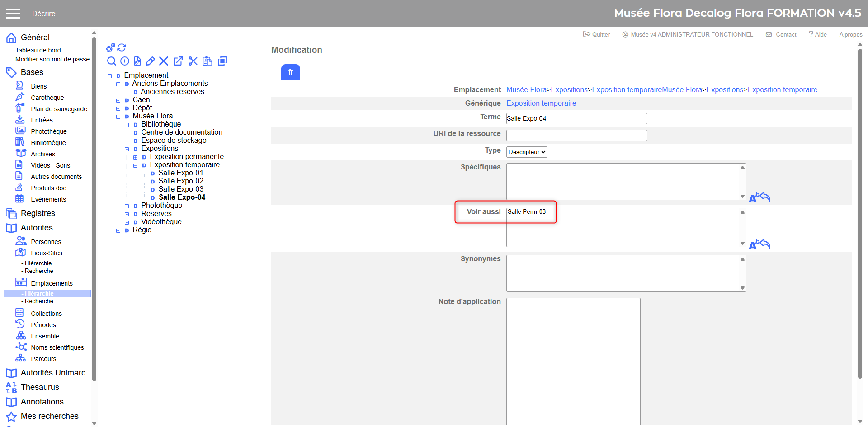Refresh the tree with the circular arrows icon
868x427 pixels.
click(122, 47)
